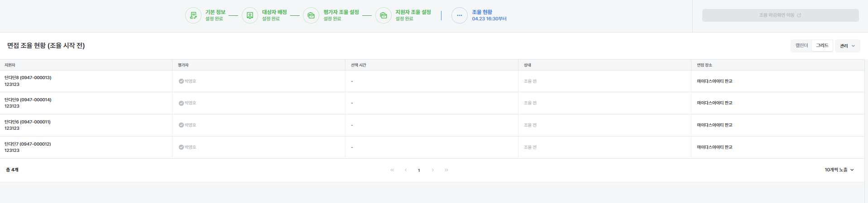Viewport: 868px width, 203px height.
Task: Click the 조율 마감화면 이동 button
Action: click(x=780, y=15)
